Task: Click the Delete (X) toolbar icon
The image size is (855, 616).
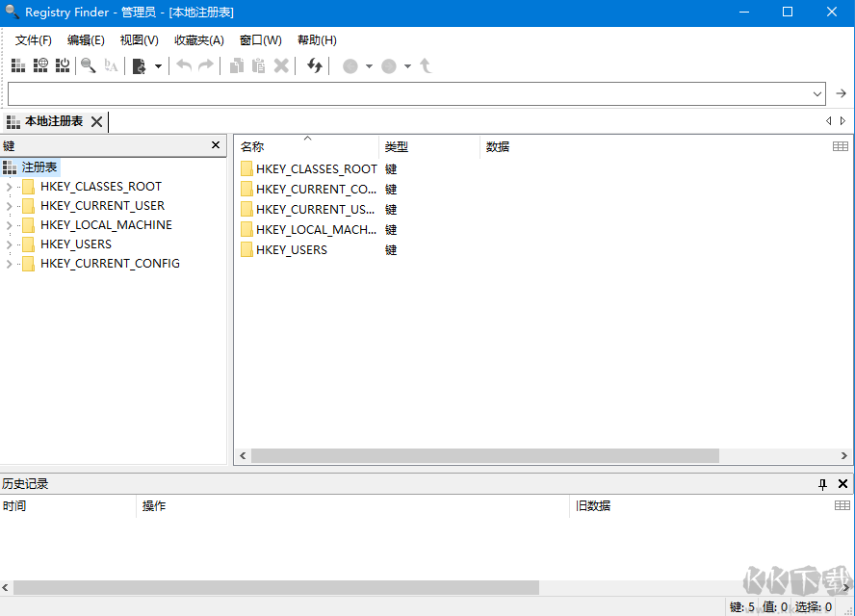Action: pos(280,64)
